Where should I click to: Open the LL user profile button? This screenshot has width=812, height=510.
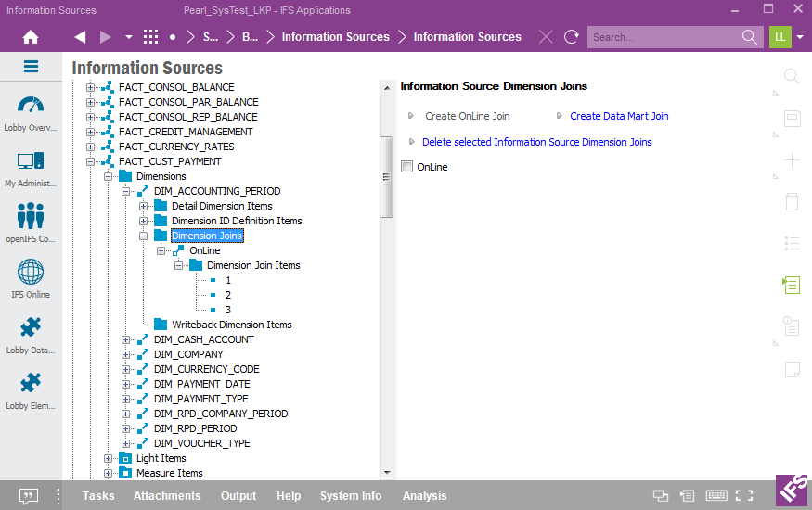click(x=780, y=37)
